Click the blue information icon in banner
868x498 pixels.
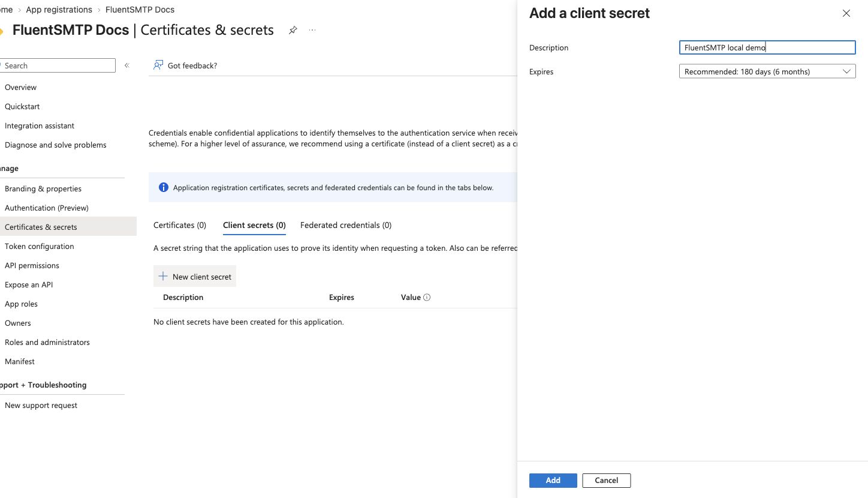(164, 187)
